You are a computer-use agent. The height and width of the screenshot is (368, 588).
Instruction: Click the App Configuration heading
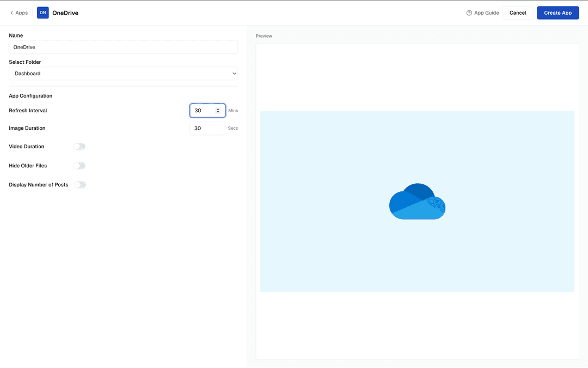pos(30,96)
